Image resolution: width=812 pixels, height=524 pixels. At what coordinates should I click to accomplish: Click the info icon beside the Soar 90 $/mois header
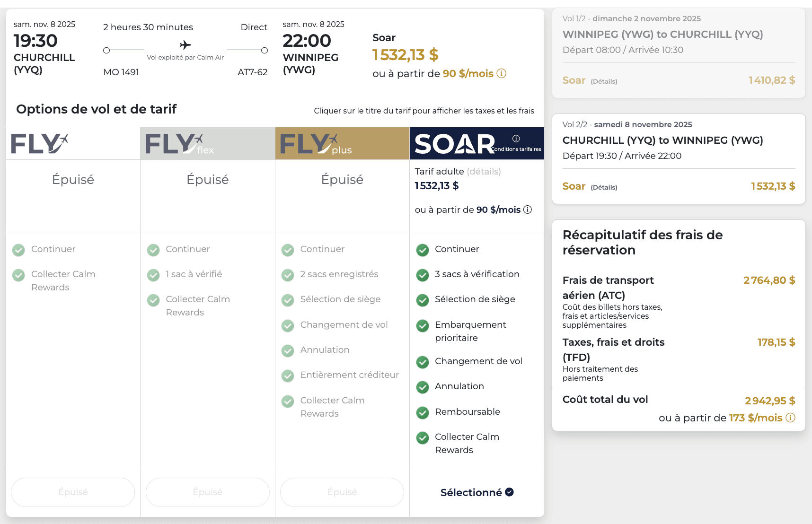(501, 73)
